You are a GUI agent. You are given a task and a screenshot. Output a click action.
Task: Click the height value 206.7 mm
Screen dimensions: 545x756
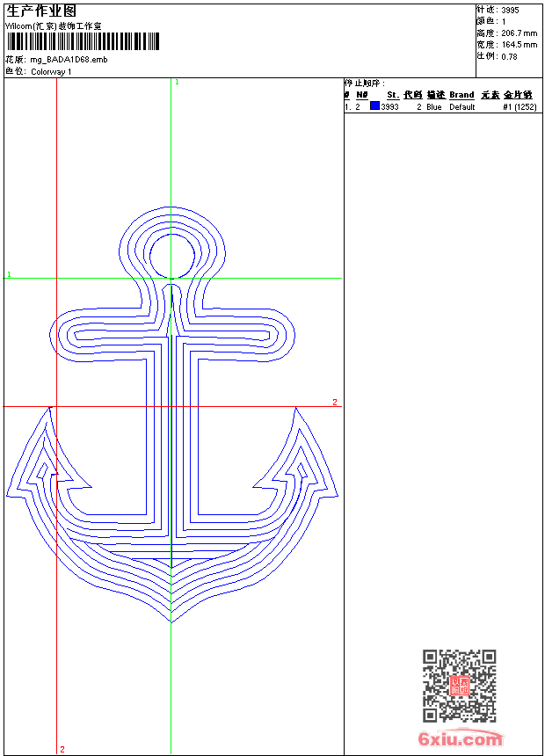[519, 33]
